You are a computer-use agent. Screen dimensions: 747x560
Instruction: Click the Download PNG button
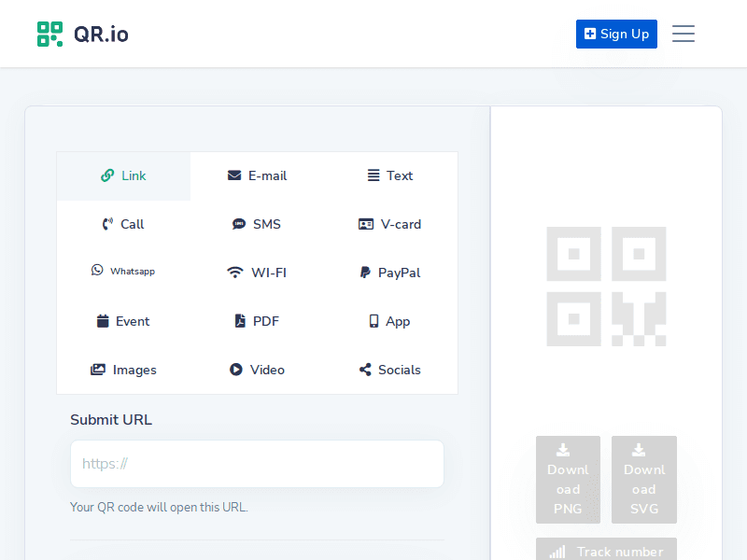568,479
